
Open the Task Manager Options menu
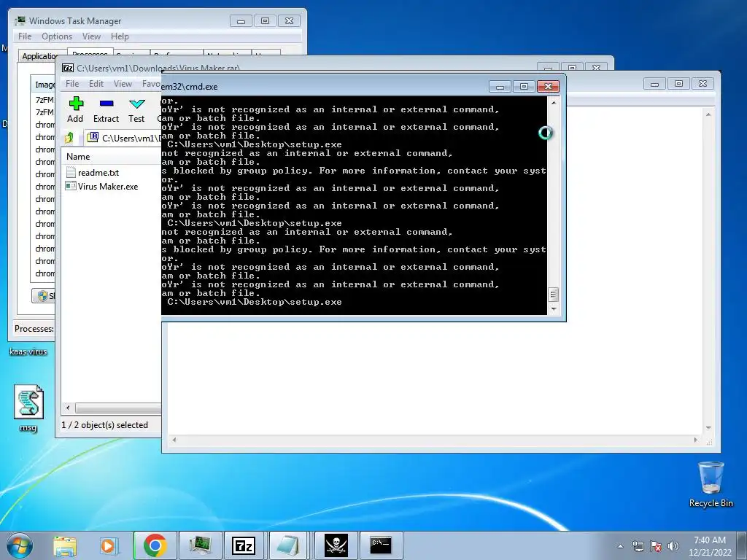[57, 36]
